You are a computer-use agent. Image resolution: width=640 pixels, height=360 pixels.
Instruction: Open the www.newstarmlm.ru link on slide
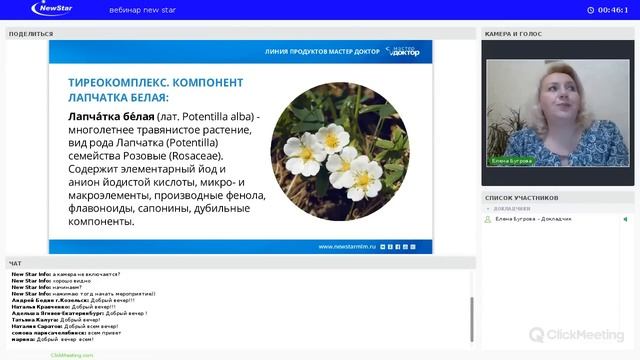347,247
